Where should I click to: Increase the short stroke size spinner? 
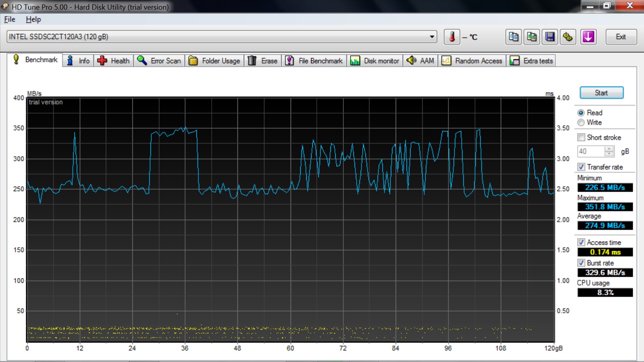click(609, 149)
